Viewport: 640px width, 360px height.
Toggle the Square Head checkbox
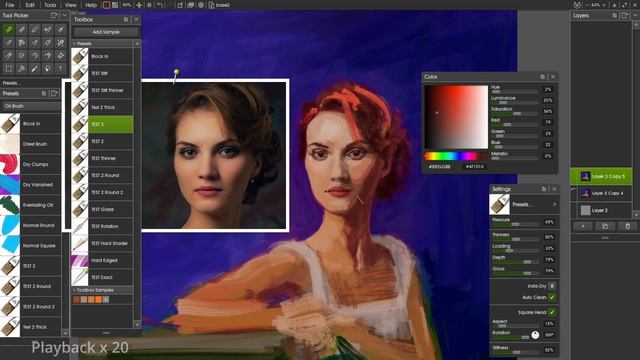552,312
